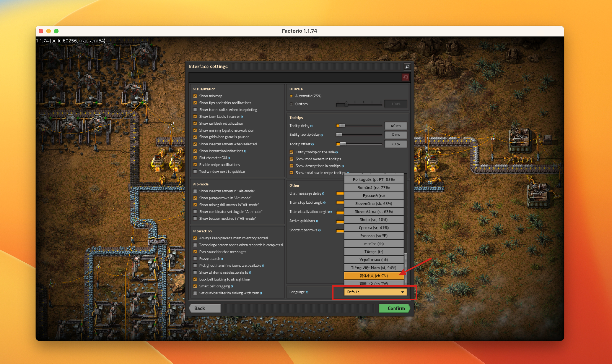Click info icon next to Active quickbars
Viewport: 612px width, 364px height.
pos(317,221)
